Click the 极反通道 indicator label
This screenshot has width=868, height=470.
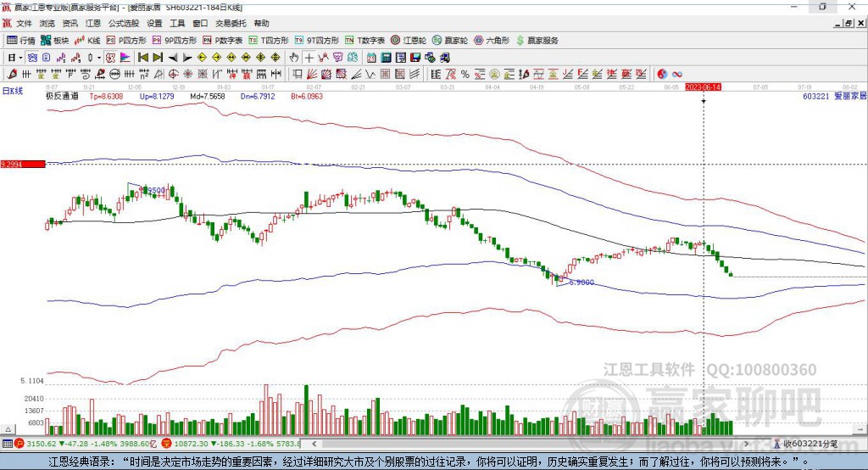[62, 96]
